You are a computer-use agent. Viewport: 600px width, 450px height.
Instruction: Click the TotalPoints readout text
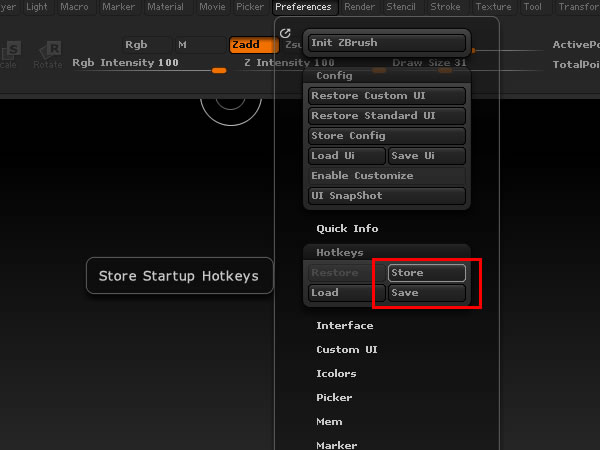click(576, 65)
